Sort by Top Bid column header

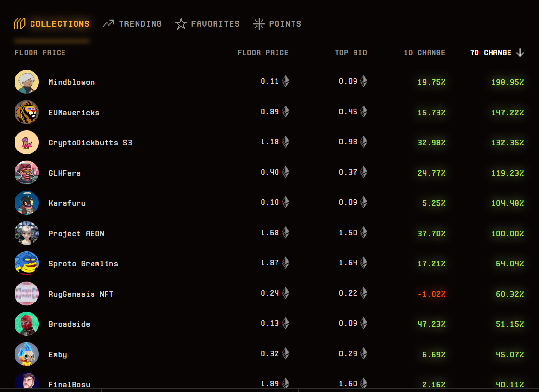click(x=351, y=53)
